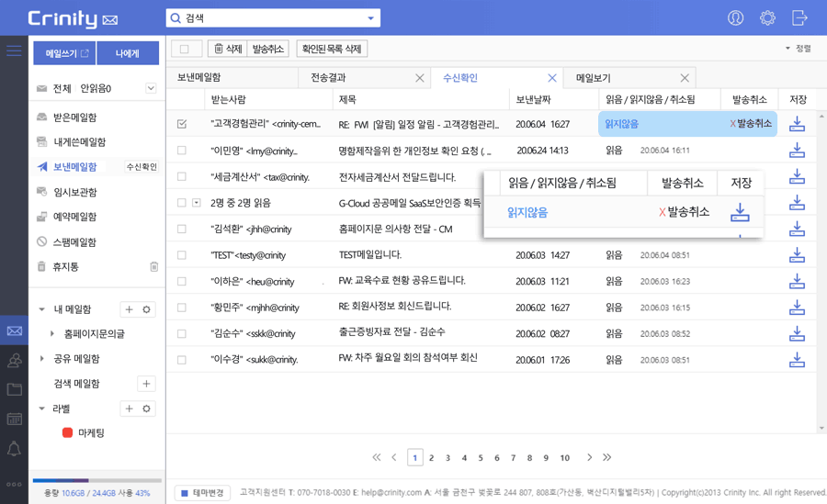Viewport: 827px width, 504px height.
Task: Click the 테마변경 button in footer
Action: 202,493
